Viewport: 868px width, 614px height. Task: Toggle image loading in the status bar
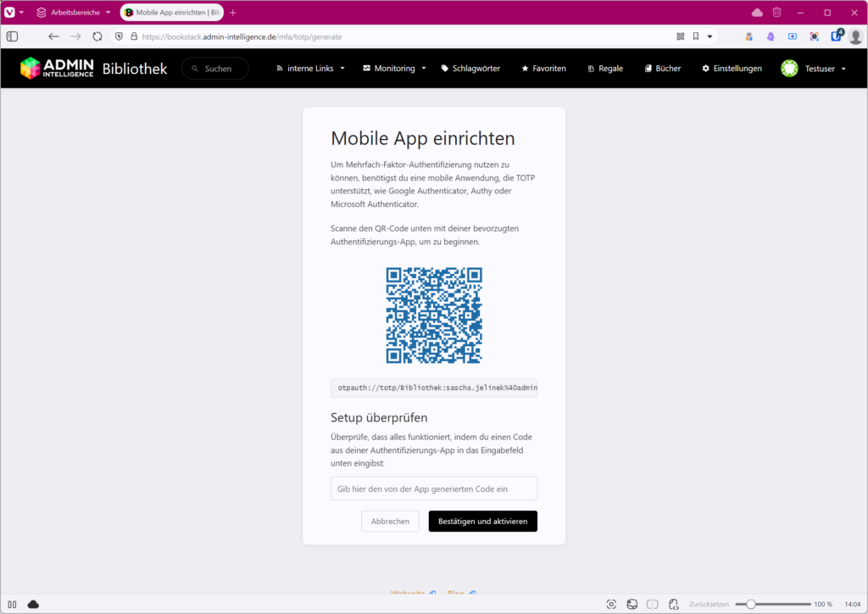632,604
